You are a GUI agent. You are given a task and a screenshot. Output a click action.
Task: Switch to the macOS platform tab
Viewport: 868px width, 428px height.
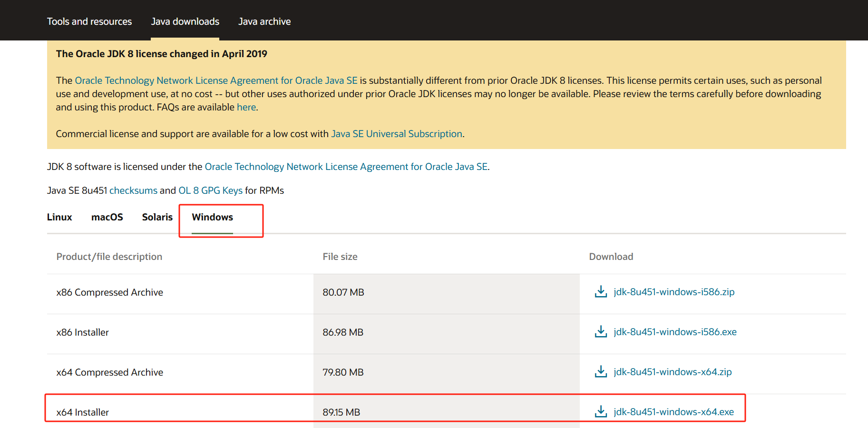107,217
